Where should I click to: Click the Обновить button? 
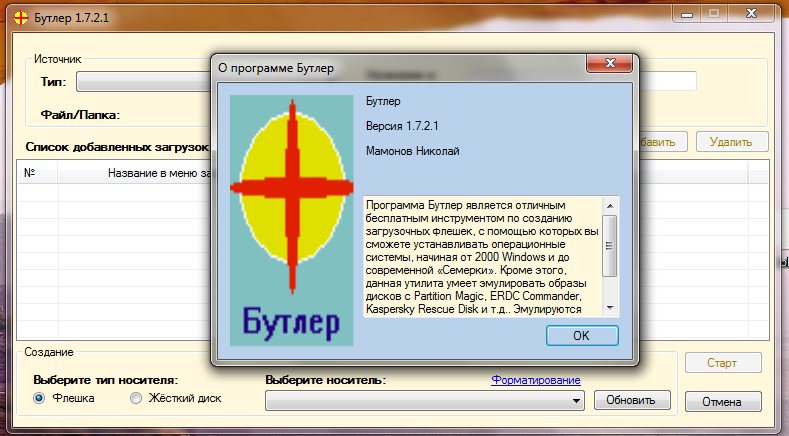point(632,400)
